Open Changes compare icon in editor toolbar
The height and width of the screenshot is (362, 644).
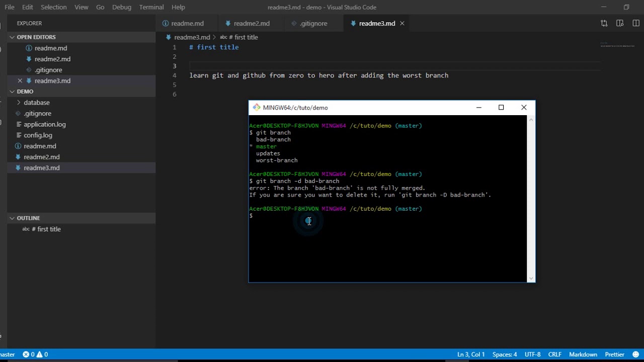pyautogui.click(x=604, y=23)
